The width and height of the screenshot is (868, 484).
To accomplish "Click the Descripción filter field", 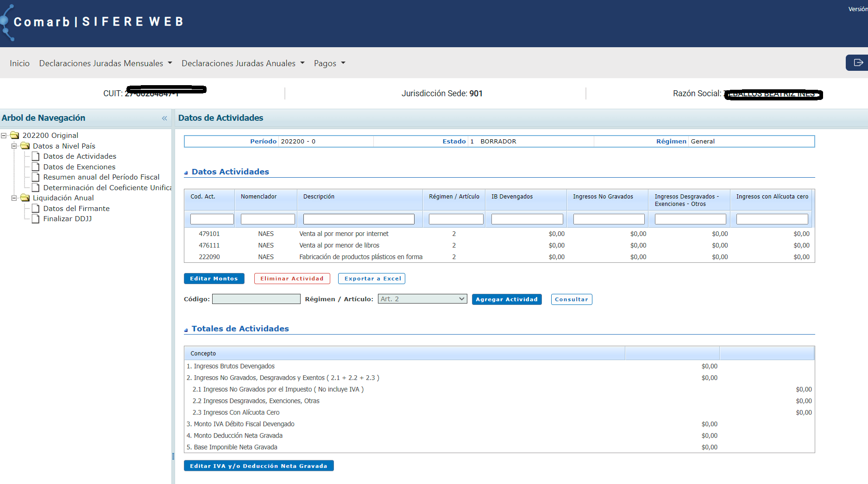I will point(359,219).
